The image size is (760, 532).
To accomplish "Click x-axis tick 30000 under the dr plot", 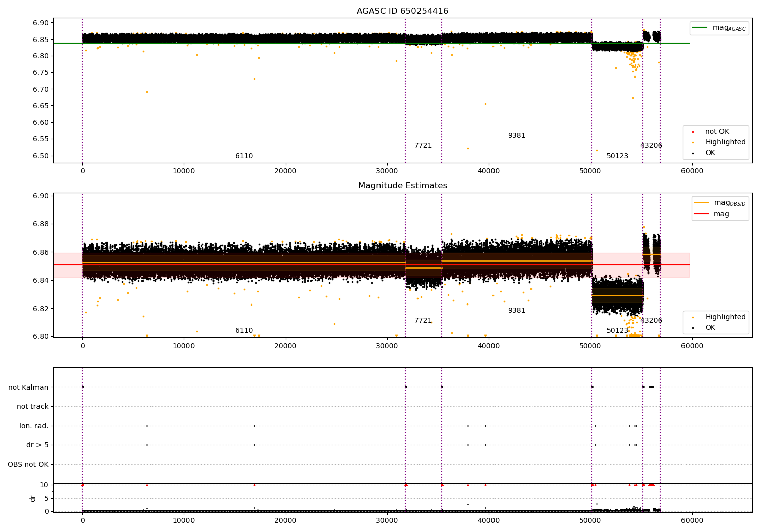I will point(387,521).
